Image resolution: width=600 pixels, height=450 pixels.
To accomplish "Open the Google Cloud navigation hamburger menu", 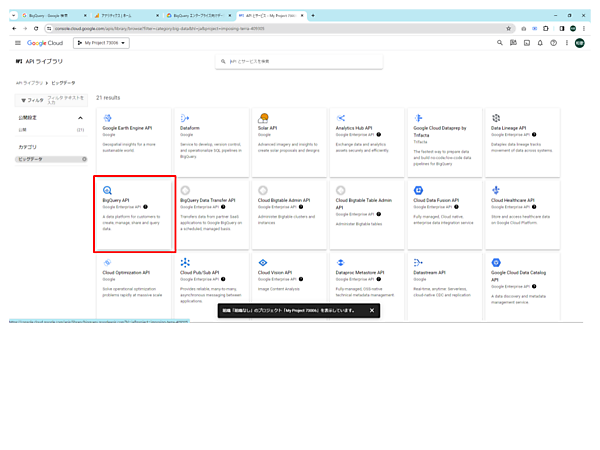I will coord(18,43).
